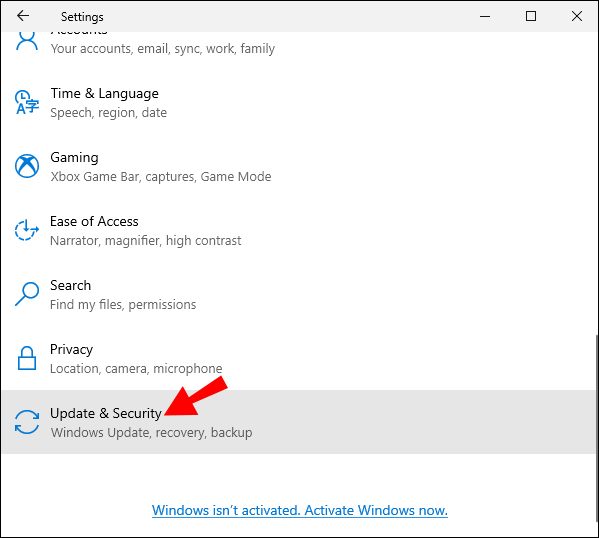The width and height of the screenshot is (599, 538).
Task: Click the Update & Security refresh icon
Action: [27, 422]
